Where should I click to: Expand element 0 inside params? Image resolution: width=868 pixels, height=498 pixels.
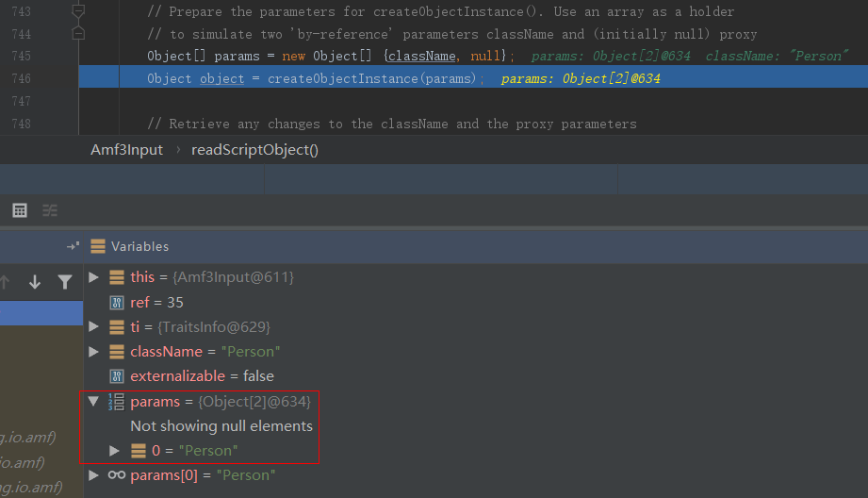116,451
